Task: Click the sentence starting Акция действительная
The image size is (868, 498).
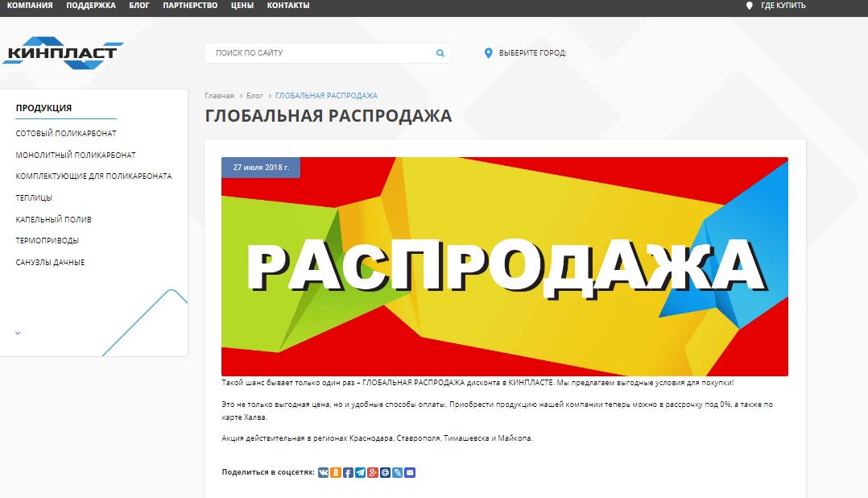Action: (377, 438)
